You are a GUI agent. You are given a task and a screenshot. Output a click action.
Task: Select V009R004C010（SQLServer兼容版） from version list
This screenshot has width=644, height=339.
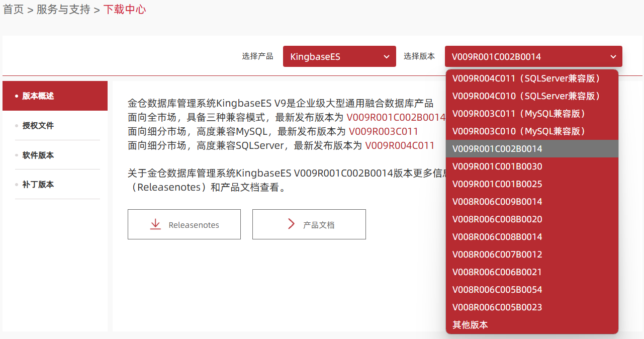[532, 96]
